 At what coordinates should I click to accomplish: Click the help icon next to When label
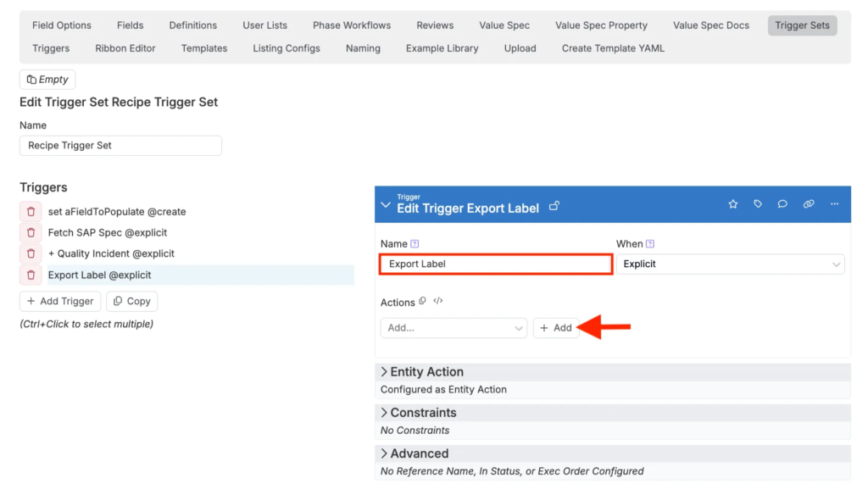click(x=650, y=243)
